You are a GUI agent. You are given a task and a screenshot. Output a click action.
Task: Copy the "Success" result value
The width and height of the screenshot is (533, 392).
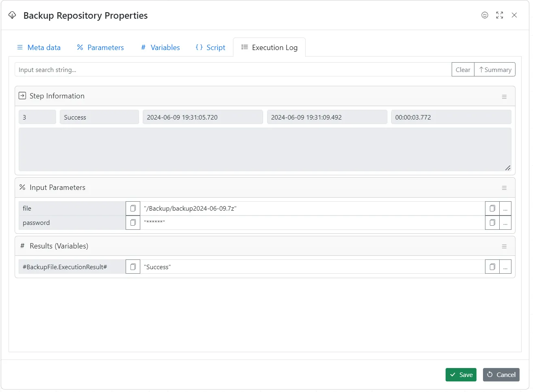tap(492, 267)
